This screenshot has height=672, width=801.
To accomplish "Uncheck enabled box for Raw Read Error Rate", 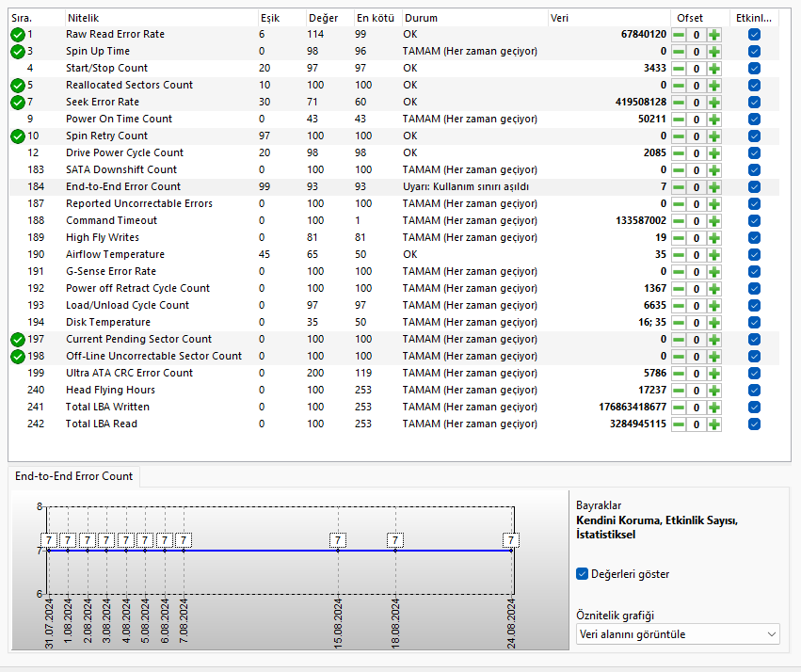I will (754, 35).
